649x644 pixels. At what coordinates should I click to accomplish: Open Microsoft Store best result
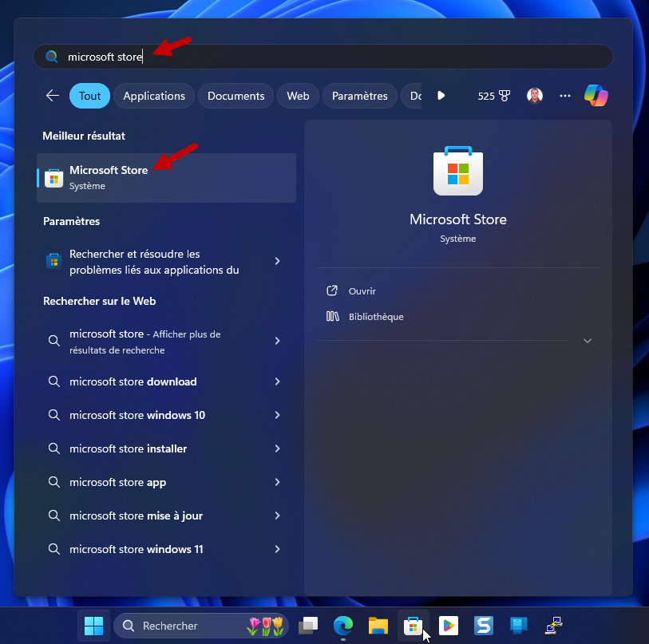166,178
